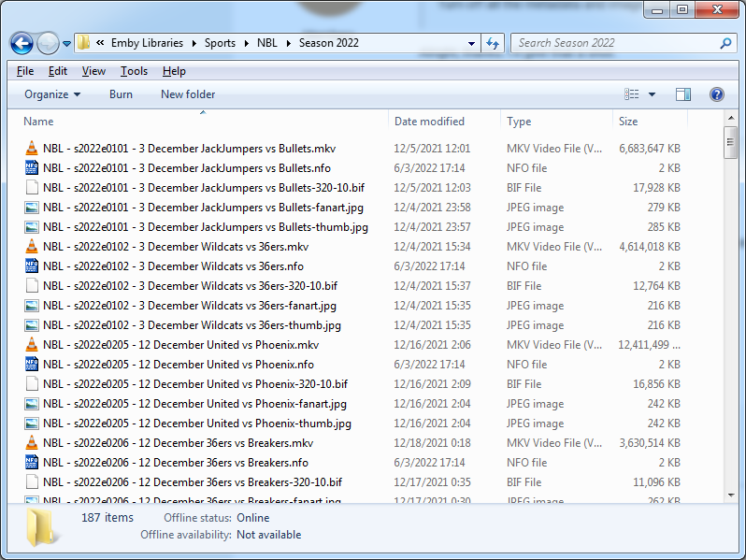Image resolution: width=746 pixels, height=560 pixels.
Task: Open the File menu
Action: [25, 71]
